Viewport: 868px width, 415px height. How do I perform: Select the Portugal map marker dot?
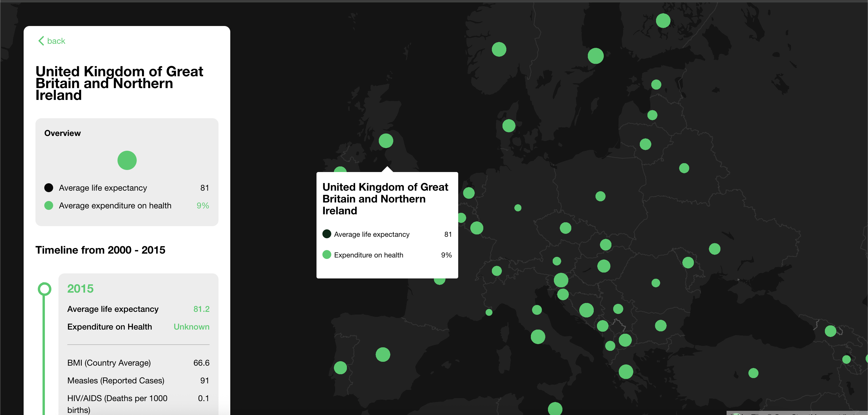340,367
